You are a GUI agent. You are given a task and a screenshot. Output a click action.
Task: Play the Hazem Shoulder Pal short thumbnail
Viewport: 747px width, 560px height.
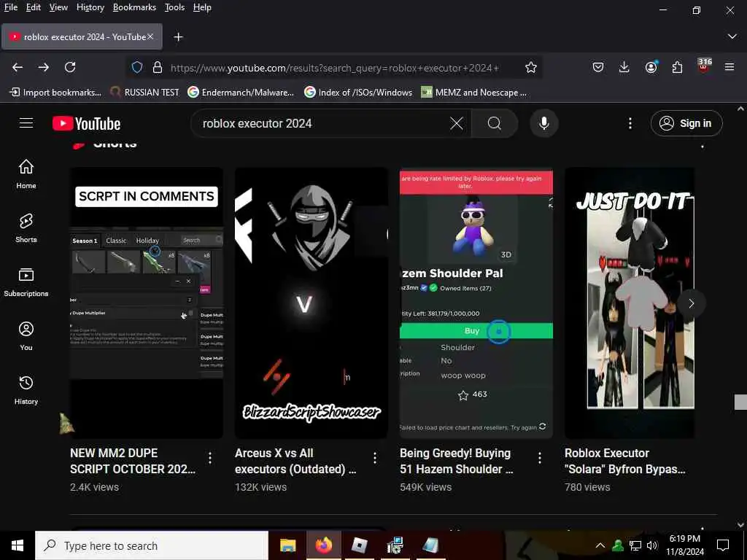(x=476, y=303)
